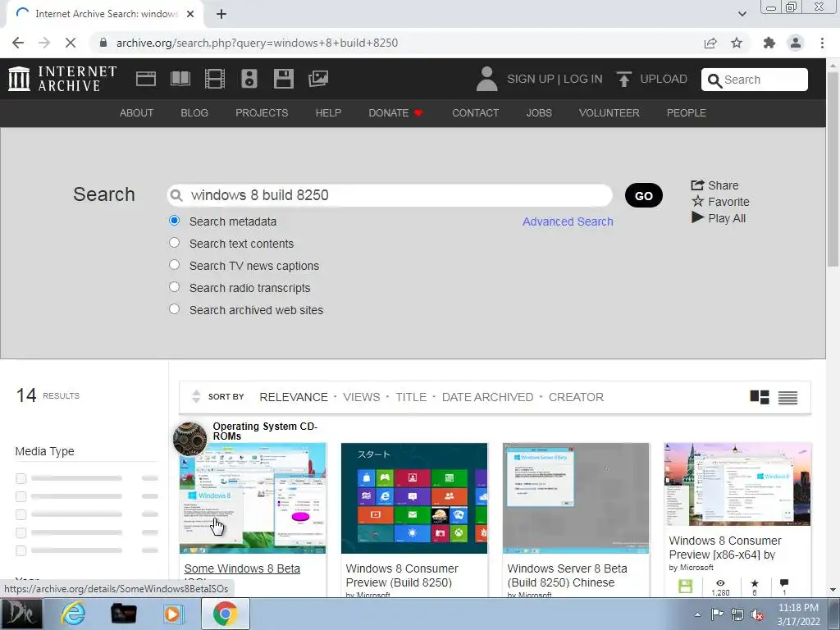Open Operating System CD-ROMs collection link

(x=265, y=431)
